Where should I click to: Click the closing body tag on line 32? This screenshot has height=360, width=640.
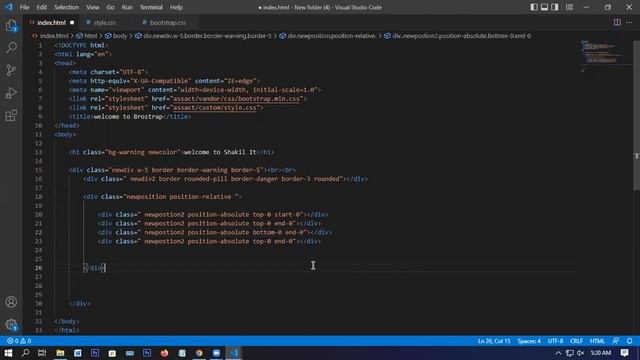pos(67,322)
